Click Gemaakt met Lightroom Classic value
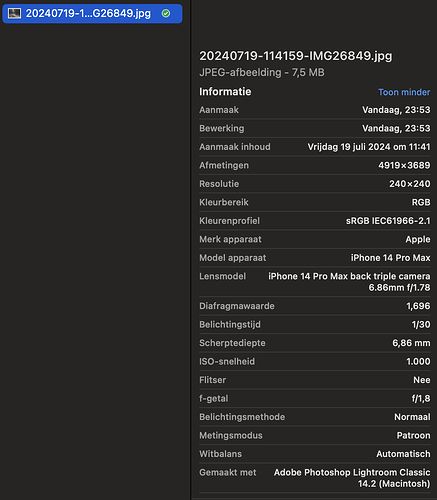This screenshot has width=437, height=500. point(352,478)
